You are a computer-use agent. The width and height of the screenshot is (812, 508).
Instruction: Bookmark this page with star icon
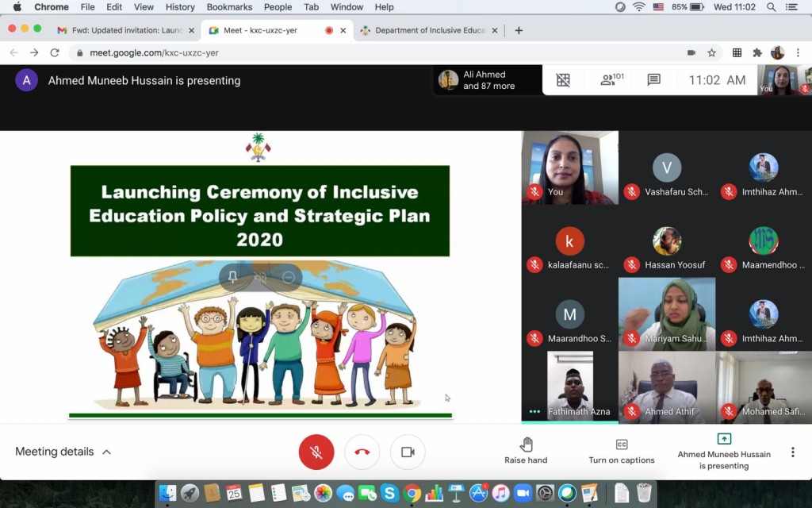click(711, 52)
